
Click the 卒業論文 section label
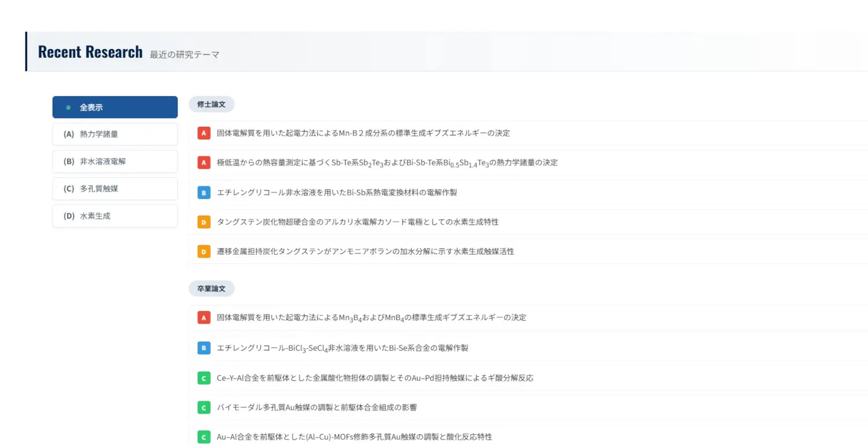[x=211, y=288]
